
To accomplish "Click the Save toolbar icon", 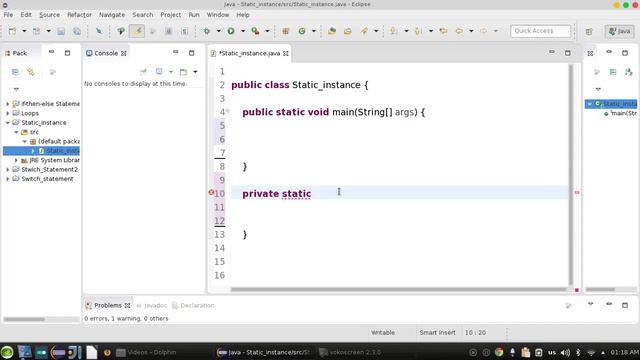I will (x=61, y=31).
